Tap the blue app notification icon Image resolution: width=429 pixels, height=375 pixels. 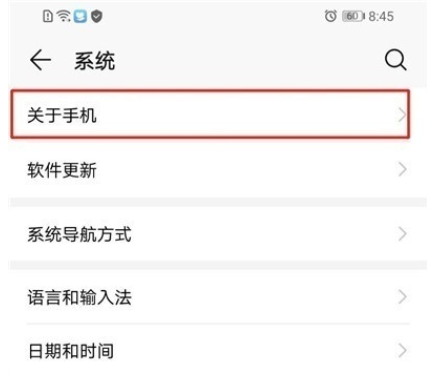(80, 16)
